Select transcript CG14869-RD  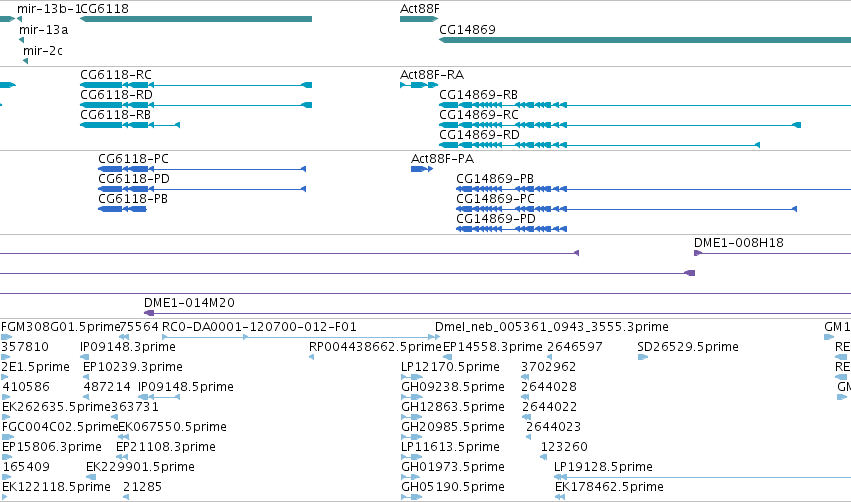coord(599,145)
